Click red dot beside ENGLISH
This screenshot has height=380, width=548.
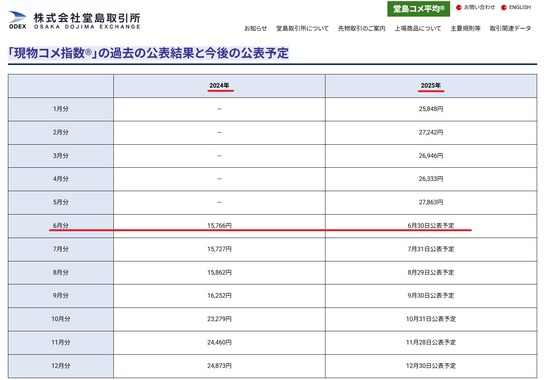coord(504,7)
